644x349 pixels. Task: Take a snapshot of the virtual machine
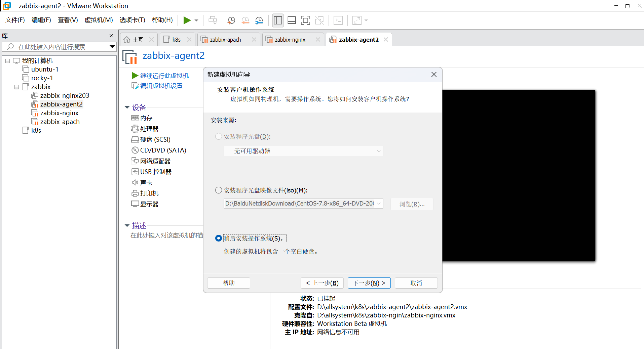pyautogui.click(x=231, y=20)
